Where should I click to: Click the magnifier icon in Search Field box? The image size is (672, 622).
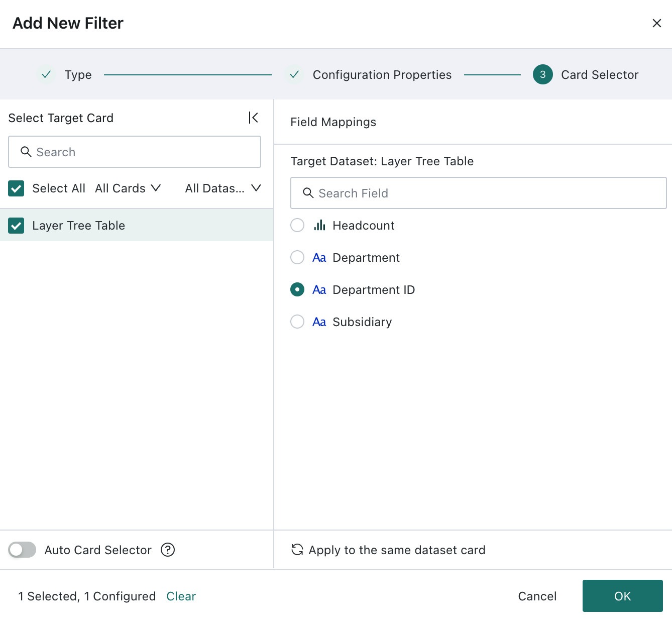tap(308, 193)
